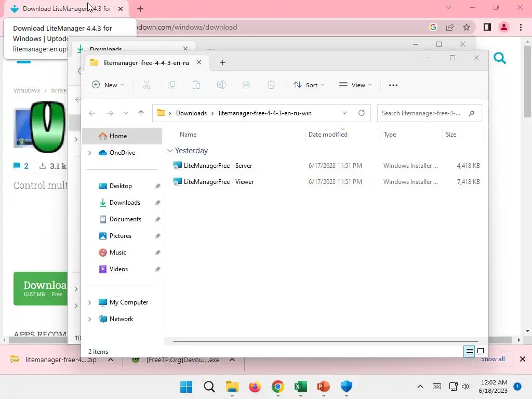The width and height of the screenshot is (532, 399).
Task: Click the Delete trash icon in Explorer toolbar
Action: 271,85
